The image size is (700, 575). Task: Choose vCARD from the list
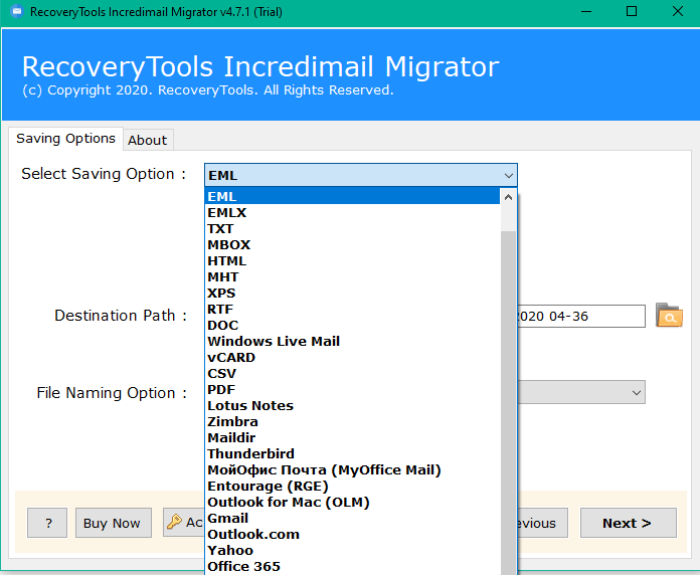click(352, 357)
